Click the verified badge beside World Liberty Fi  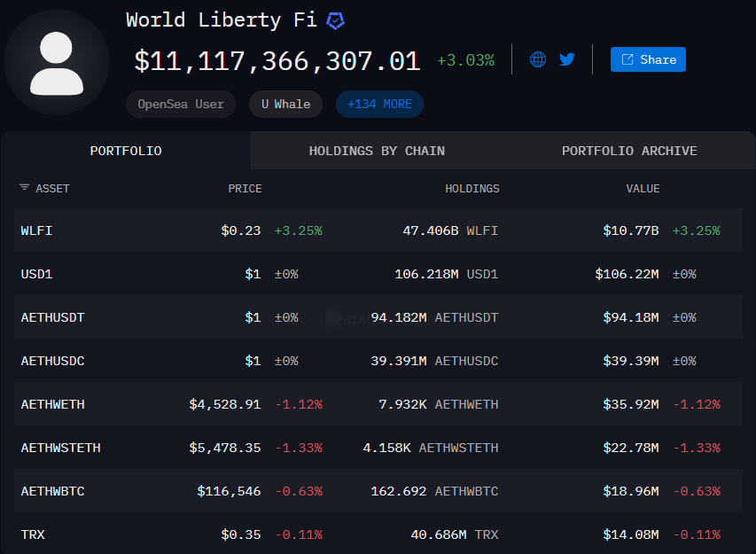335,20
